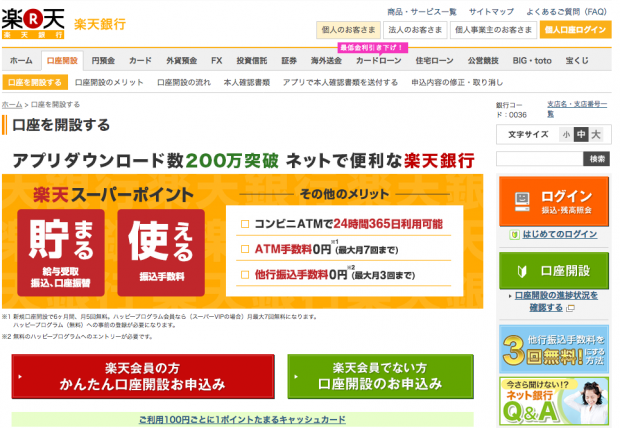Click ATM手数料0円 merit line
Viewport: 620px width, 428px height.
coord(326,249)
